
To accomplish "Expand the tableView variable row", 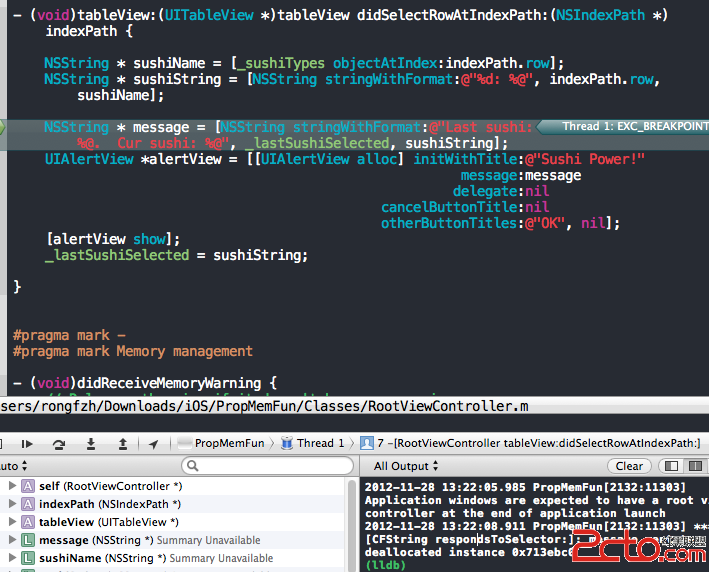I will pyautogui.click(x=12, y=522).
